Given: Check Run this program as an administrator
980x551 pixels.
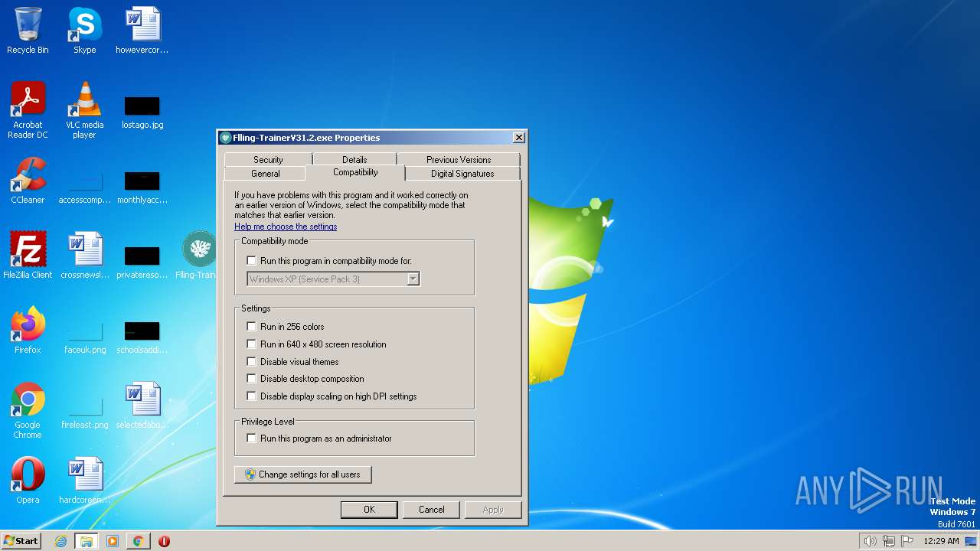Looking at the screenshot, I should 251,439.
